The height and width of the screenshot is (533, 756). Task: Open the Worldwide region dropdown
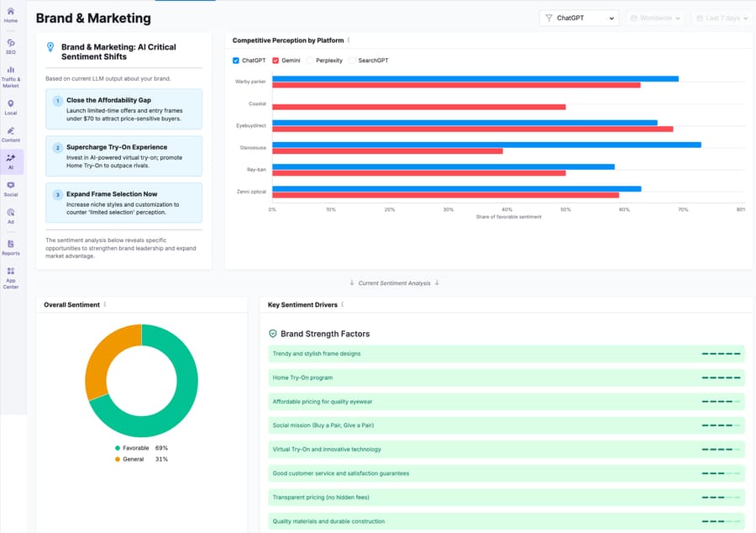click(x=655, y=18)
